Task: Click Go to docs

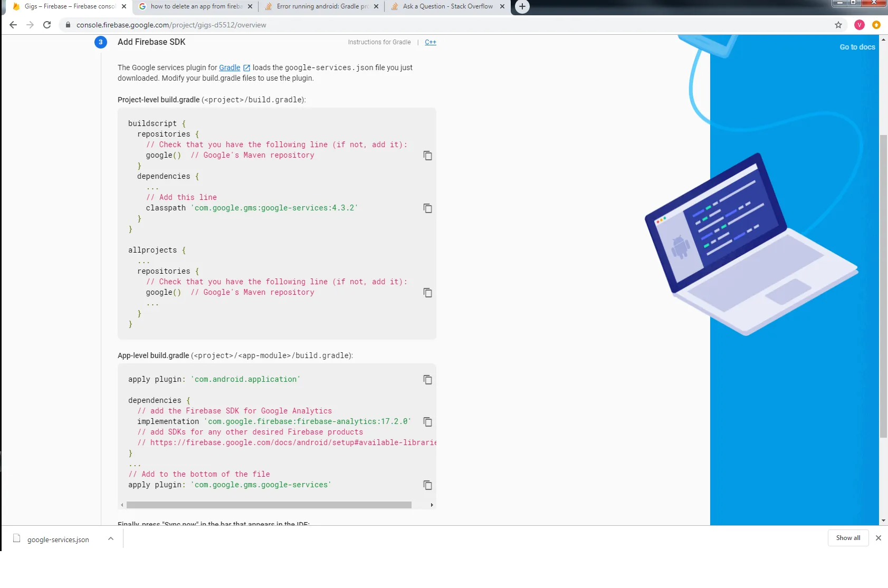Action: click(857, 47)
